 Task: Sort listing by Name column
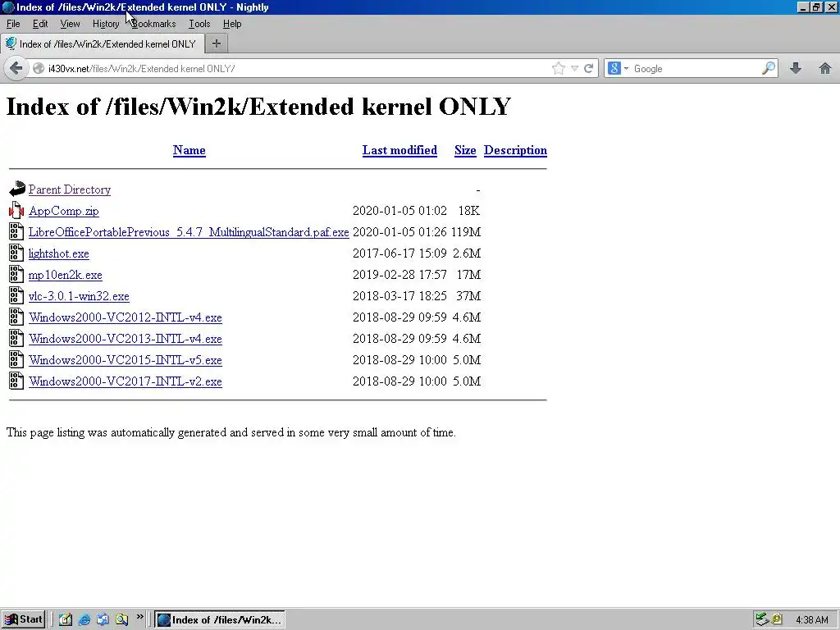tap(189, 150)
